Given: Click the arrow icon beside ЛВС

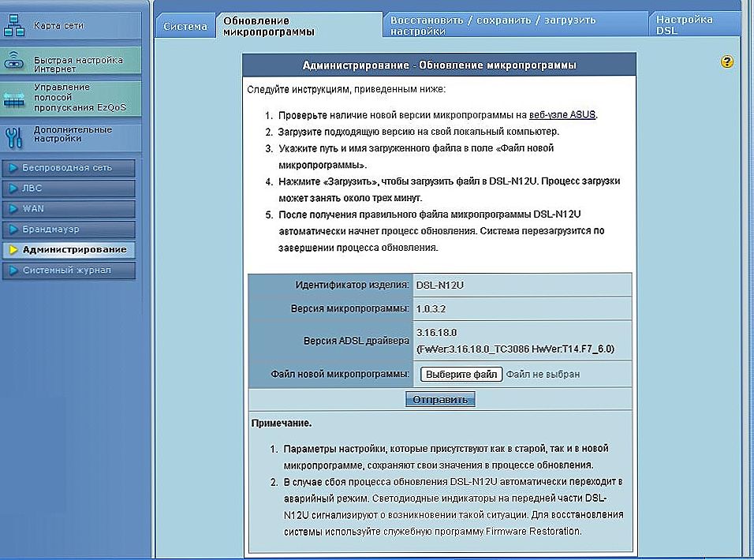Looking at the screenshot, I should click(x=13, y=189).
